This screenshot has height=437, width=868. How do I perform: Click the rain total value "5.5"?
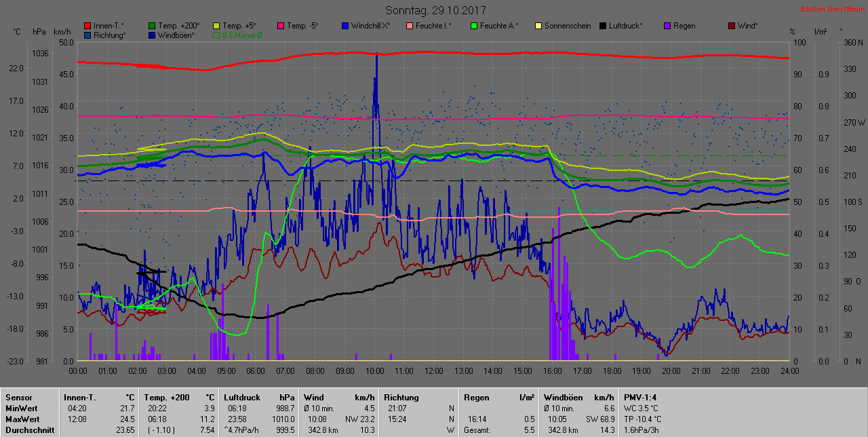coord(530,430)
